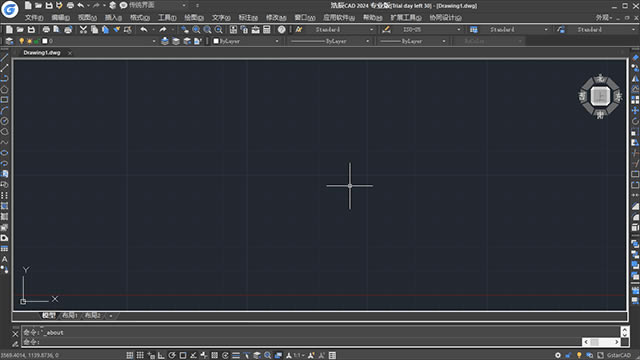640x360 pixels.
Task: Click the GstarCAD label in status bar
Action: 619,356
